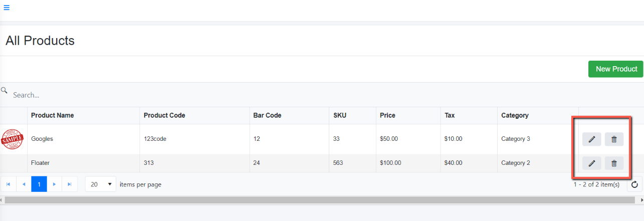Edit the Googles product with pencil icon

(591, 139)
